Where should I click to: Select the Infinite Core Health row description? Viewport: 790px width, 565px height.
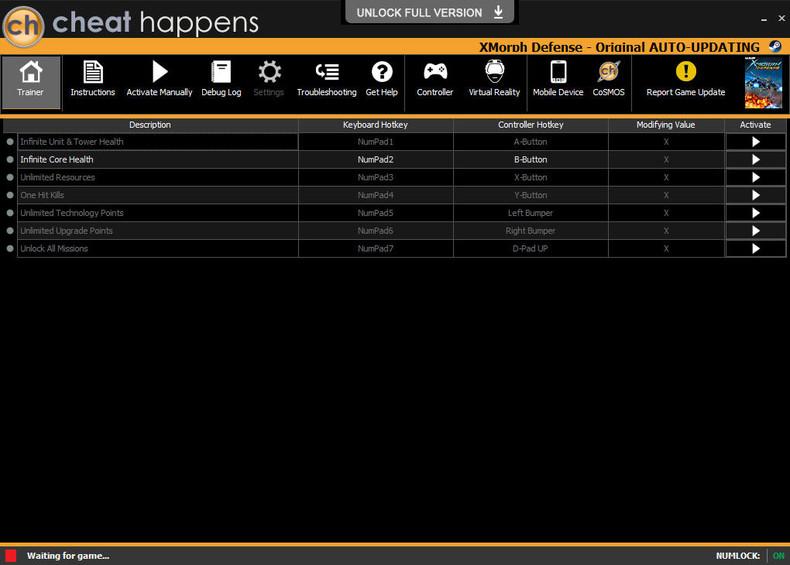coord(158,160)
